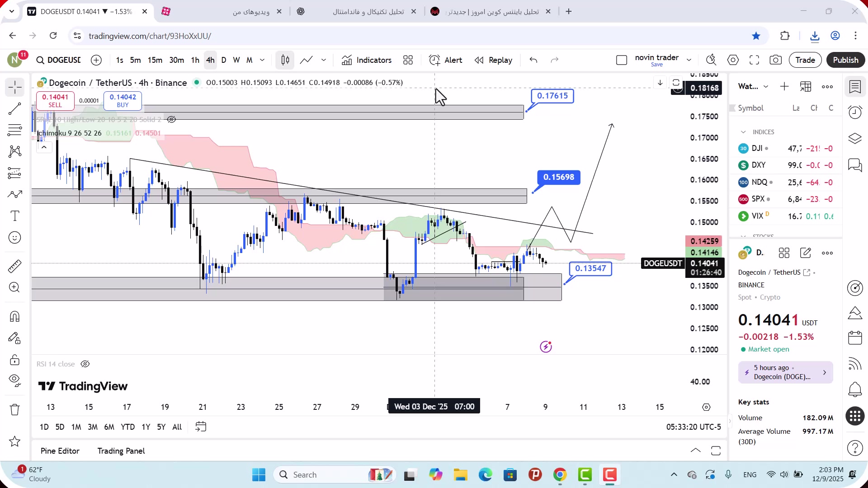Toggle stay in drawing mode

click(15, 338)
